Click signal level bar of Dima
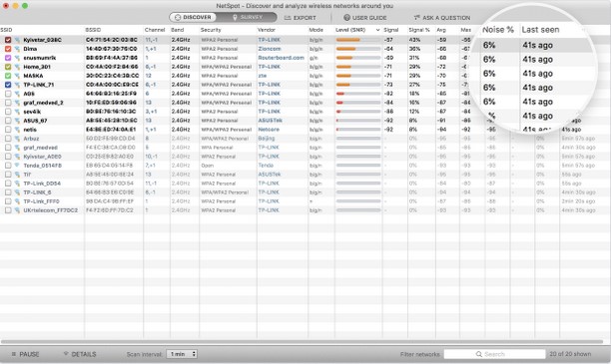The width and height of the screenshot is (611, 364). pyautogui.click(x=358, y=49)
